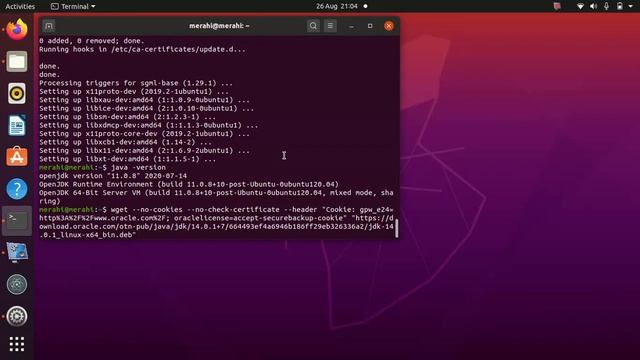Click the 'OpenJDK Runtime Environment' output line

[x=189, y=184]
